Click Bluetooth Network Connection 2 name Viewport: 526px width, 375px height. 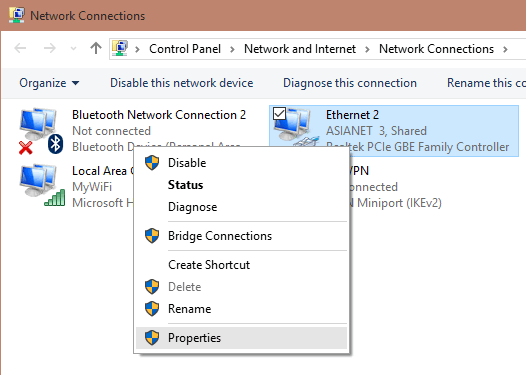[x=159, y=115]
